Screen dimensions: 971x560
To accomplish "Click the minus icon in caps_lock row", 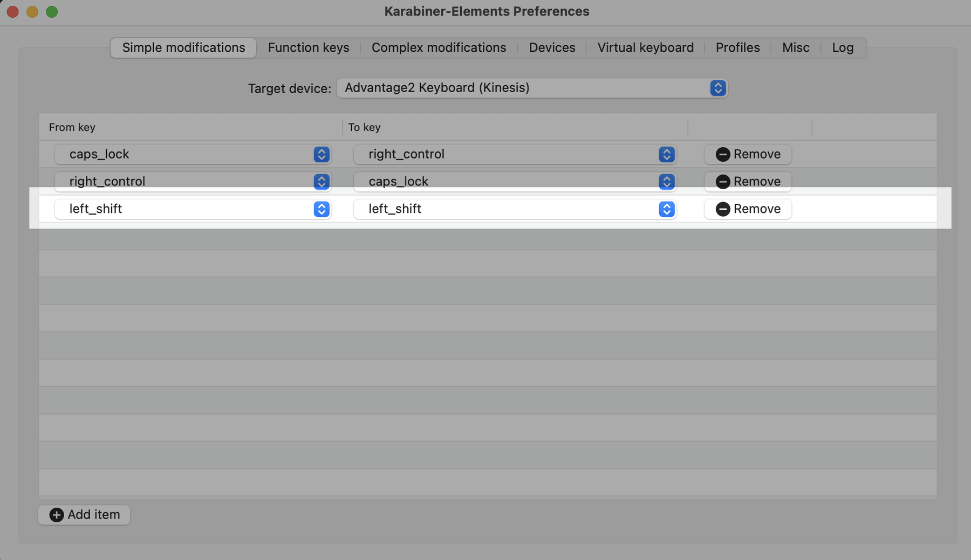I will pyautogui.click(x=722, y=154).
